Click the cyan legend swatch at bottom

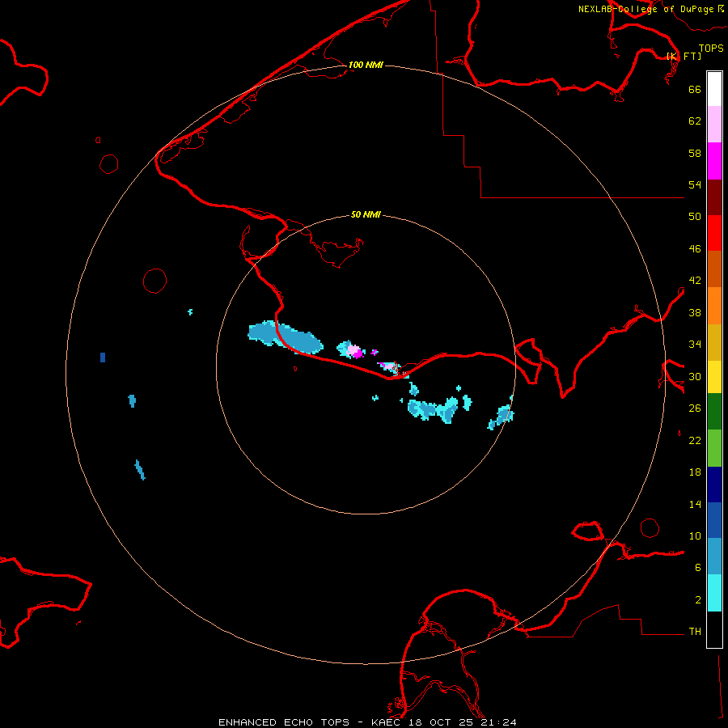[x=714, y=593]
